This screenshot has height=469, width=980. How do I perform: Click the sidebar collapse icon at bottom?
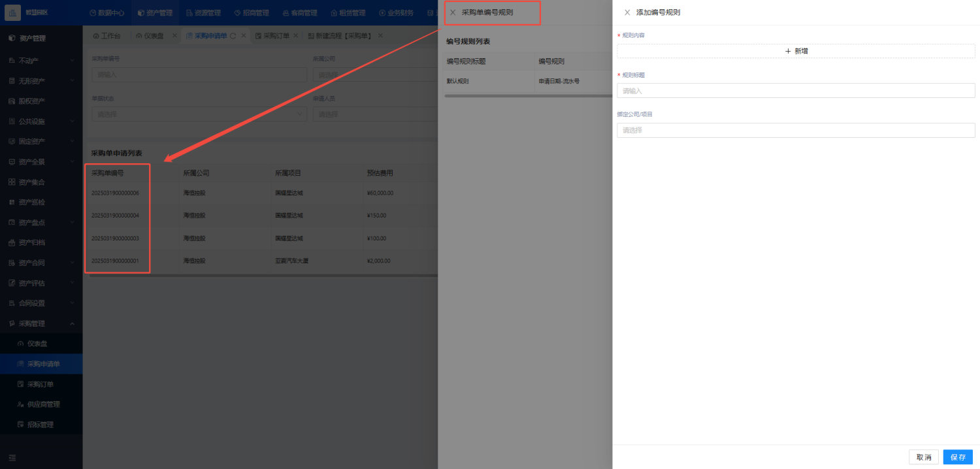[12, 457]
